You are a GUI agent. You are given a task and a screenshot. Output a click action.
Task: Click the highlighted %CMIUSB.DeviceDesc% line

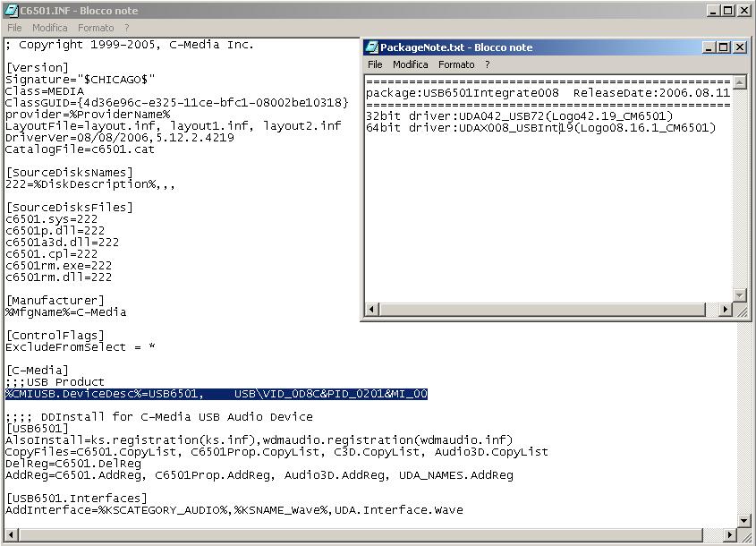[x=217, y=394]
